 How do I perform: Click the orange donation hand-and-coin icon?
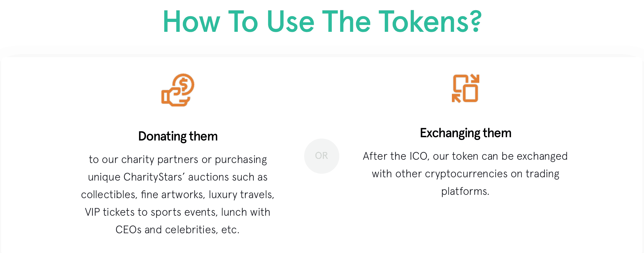click(178, 90)
